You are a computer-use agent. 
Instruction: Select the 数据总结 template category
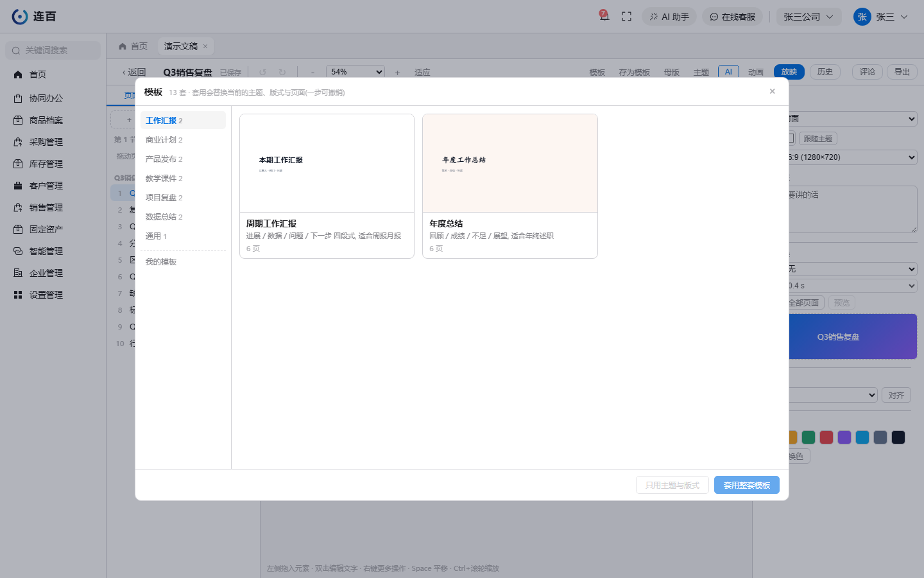coord(183,216)
